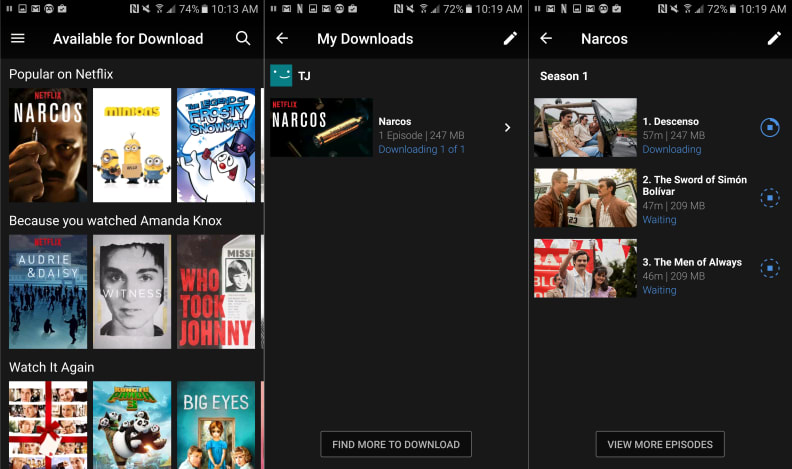Tap '2. The Sword of Simón Bolívar' title
The image size is (792, 469).
695,185
